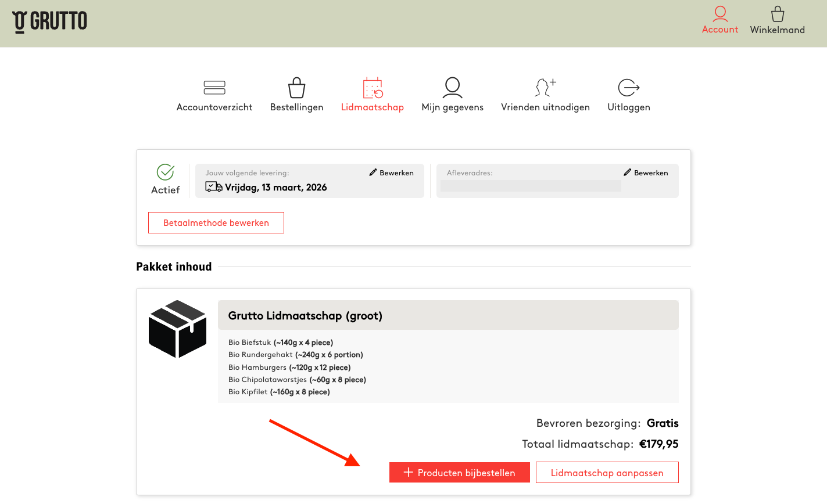827x504 pixels.
Task: Click the delivery truck icon
Action: (x=214, y=187)
